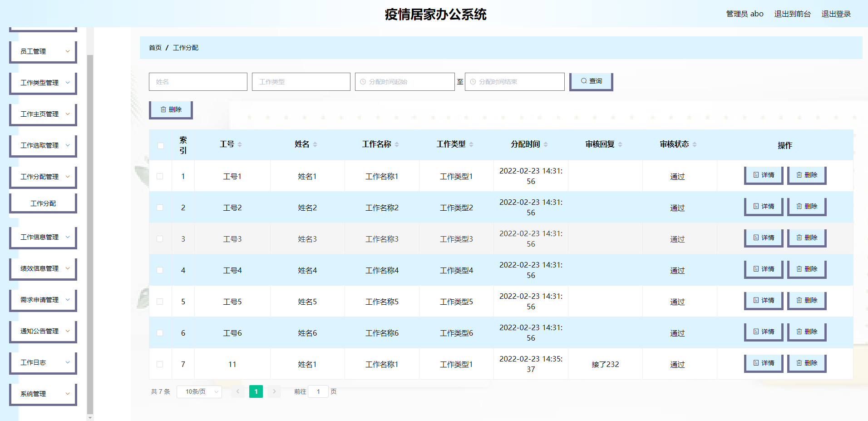Click page 1 pagination button
Image resolution: width=868 pixels, height=421 pixels.
pos(256,391)
